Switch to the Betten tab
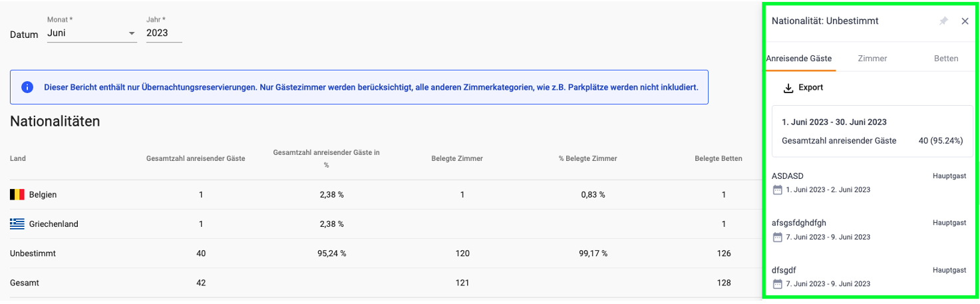 (x=946, y=59)
